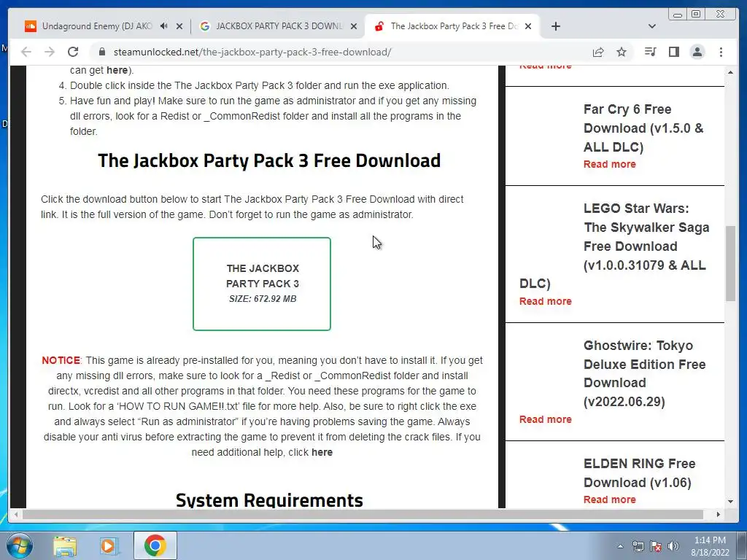Reload the steamunlocked page
The width and height of the screenshot is (747, 560).
click(73, 52)
